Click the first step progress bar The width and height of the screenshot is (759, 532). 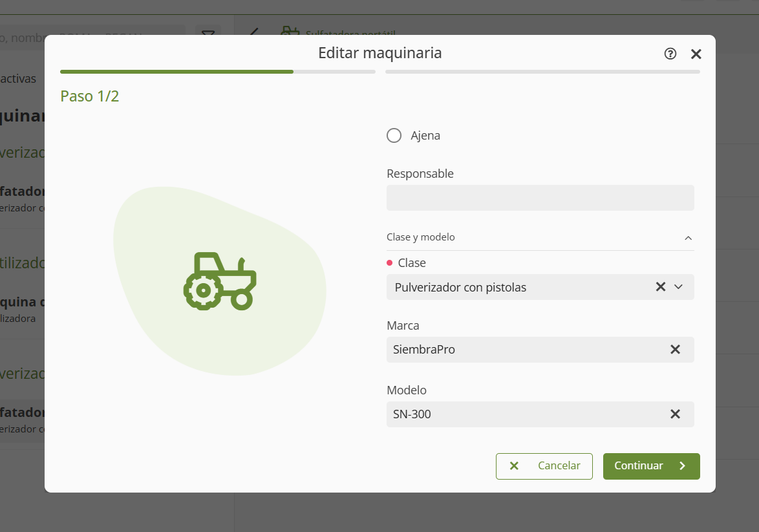pyautogui.click(x=217, y=72)
